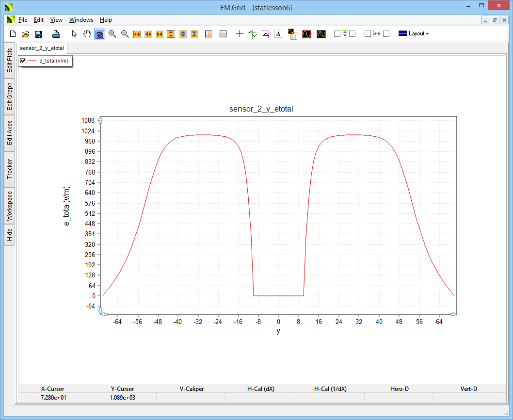Select the sensor_2_y_etotal tab

point(42,48)
